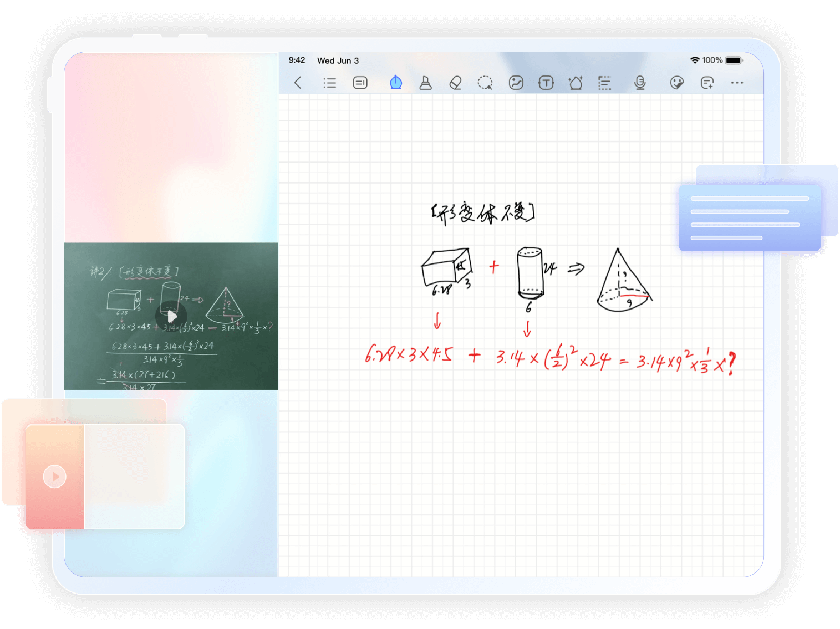Add a new comment annotation
Viewport: 840px width, 629px height.
tap(707, 83)
